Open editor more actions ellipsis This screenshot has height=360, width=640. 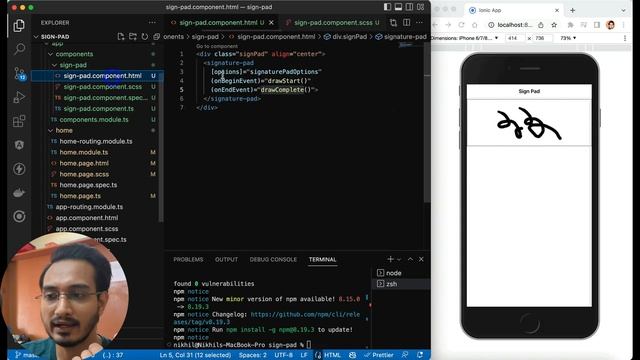click(420, 23)
